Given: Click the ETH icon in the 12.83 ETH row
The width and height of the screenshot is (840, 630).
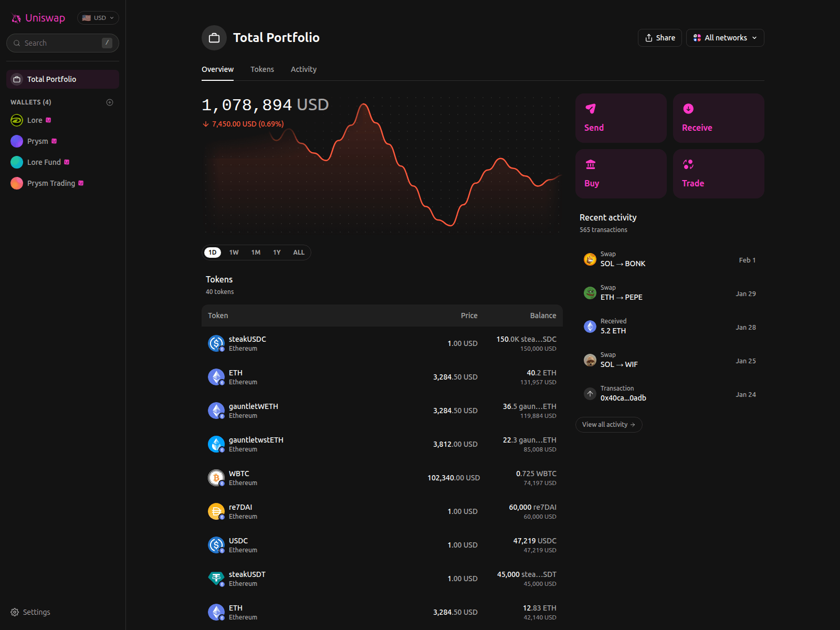Looking at the screenshot, I should click(216, 612).
